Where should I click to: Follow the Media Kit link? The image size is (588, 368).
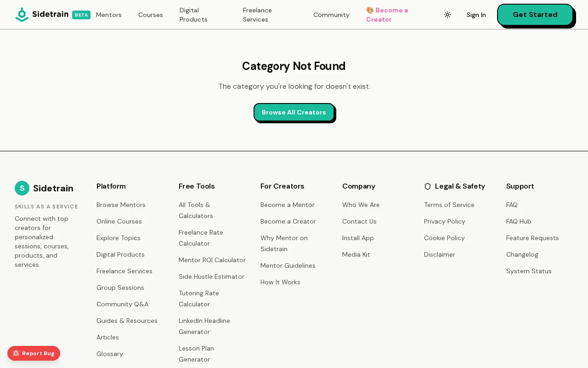click(x=356, y=254)
